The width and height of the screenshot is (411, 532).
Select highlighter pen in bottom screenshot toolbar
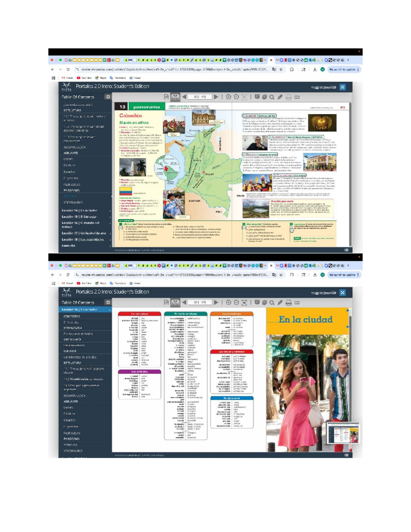click(280, 302)
